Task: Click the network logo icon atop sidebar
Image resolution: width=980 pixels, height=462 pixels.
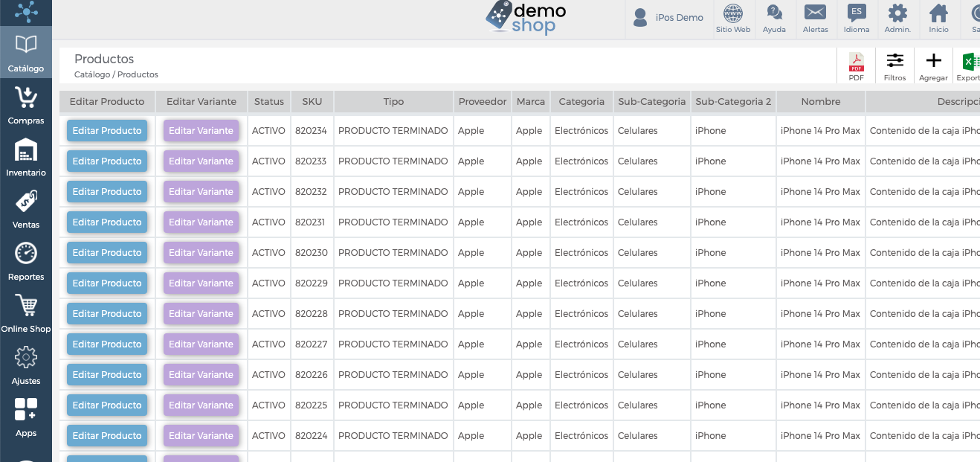Action: [x=26, y=12]
